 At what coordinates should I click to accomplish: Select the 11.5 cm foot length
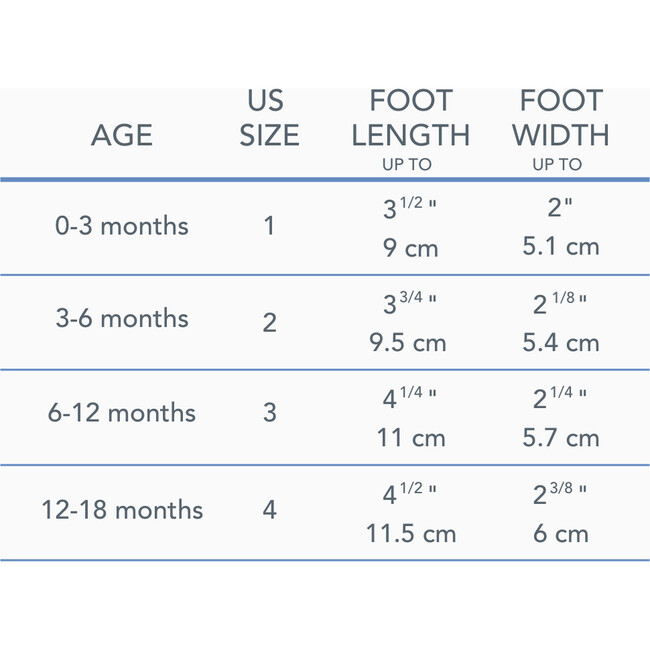410,534
